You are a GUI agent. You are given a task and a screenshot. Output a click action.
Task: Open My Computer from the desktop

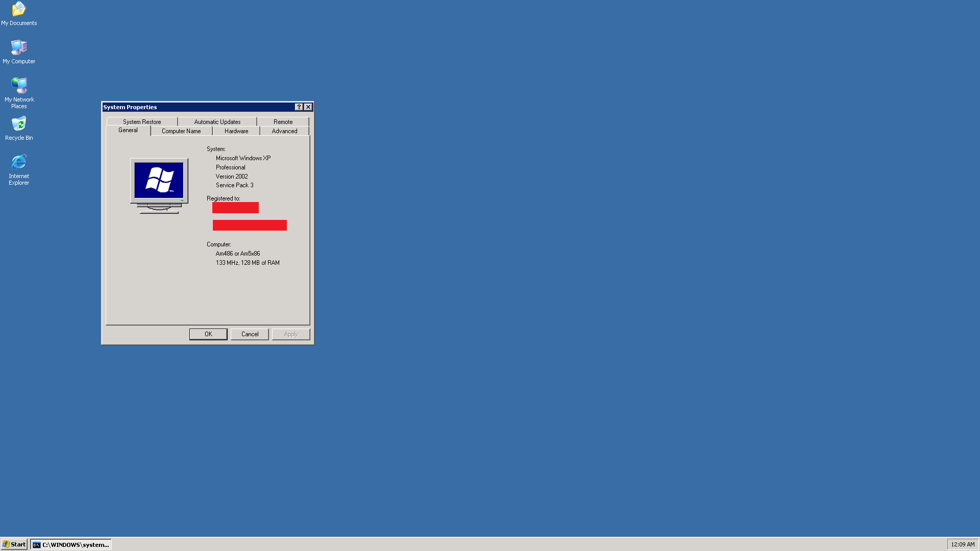[x=19, y=47]
